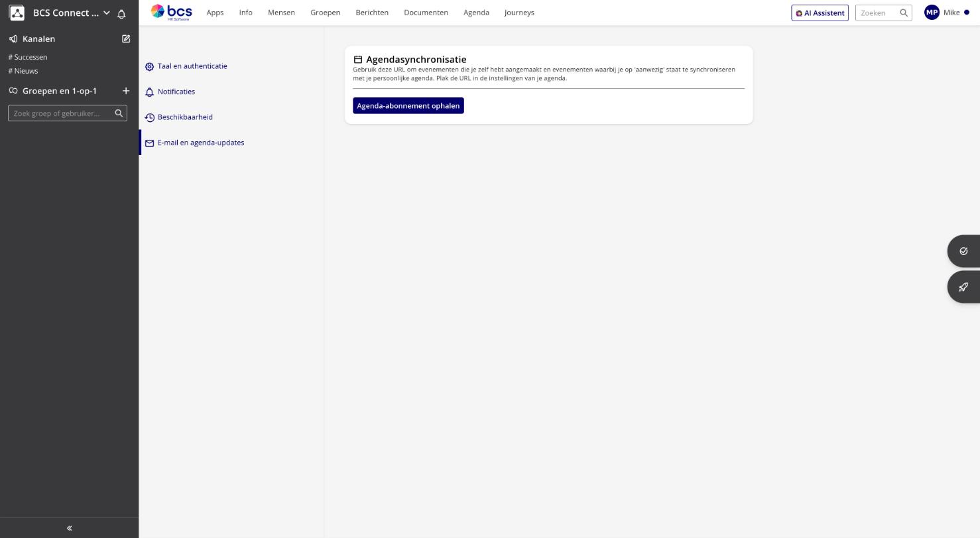980x538 pixels.
Task: Click the Agendasynchronisatie title
Action: coord(416,60)
